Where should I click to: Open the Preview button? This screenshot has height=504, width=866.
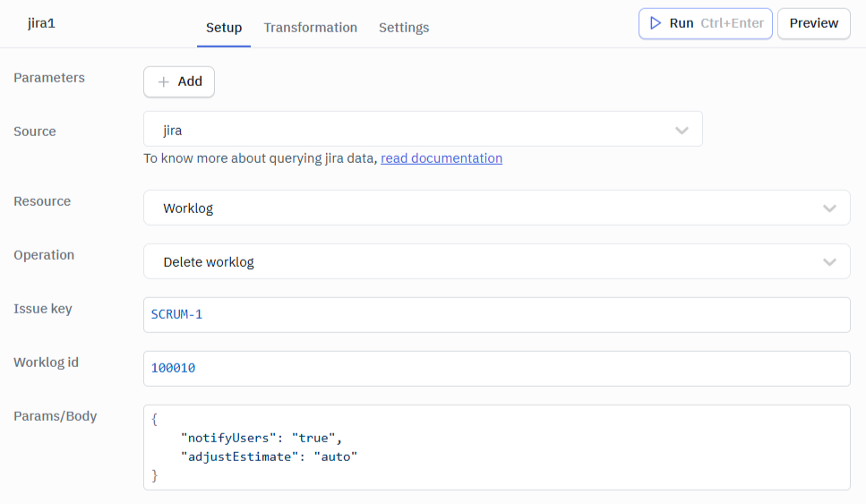(813, 23)
